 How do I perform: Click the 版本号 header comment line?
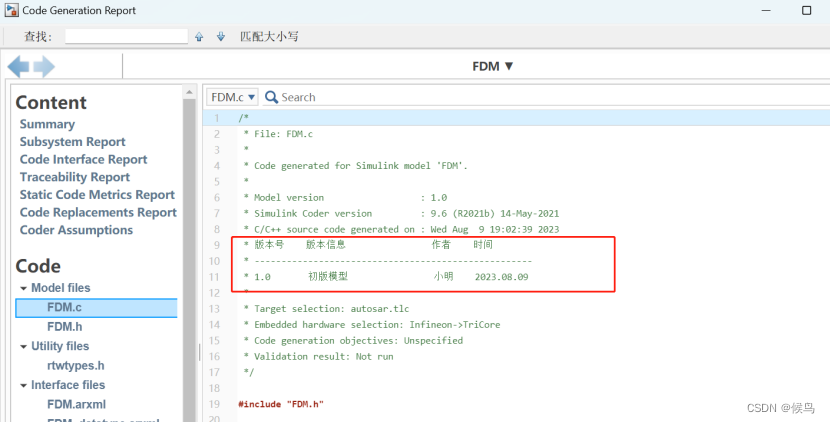368,245
